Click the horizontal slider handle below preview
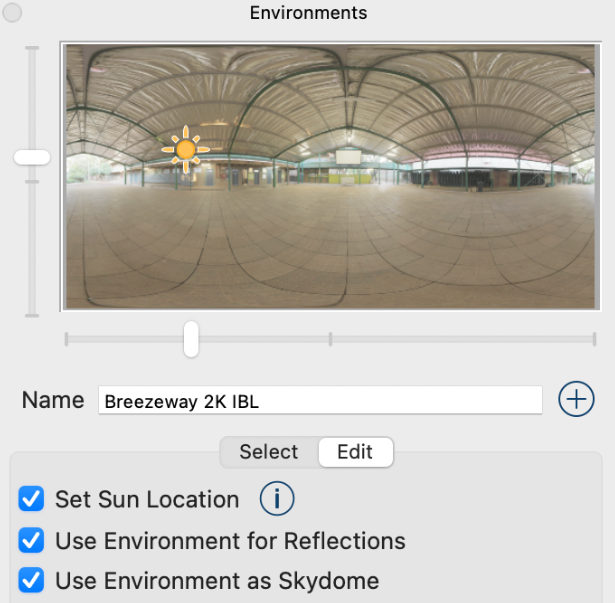 click(x=191, y=339)
